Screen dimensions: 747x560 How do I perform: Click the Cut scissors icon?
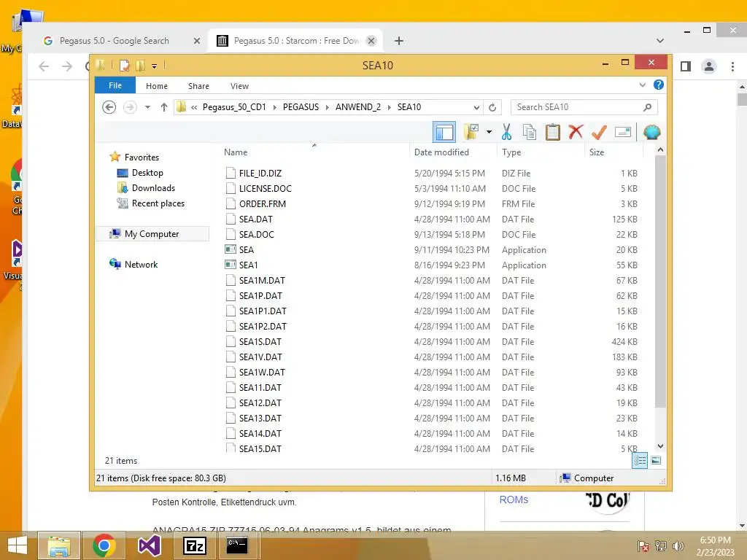point(506,132)
